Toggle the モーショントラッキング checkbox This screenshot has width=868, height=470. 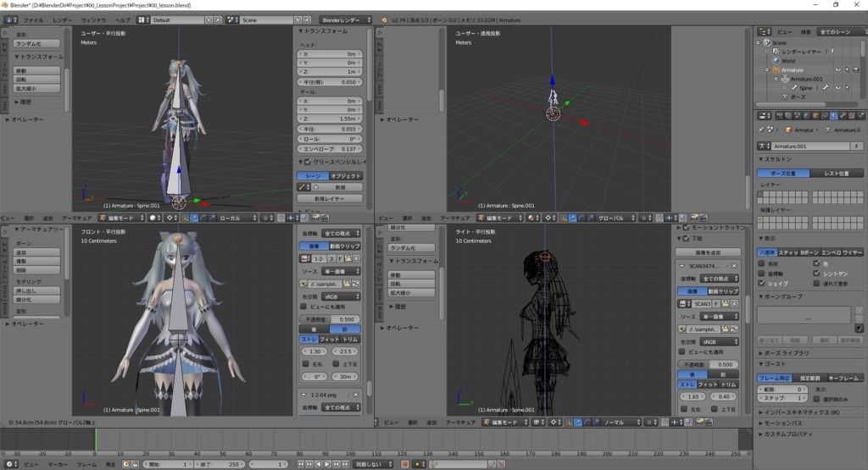[x=687, y=227]
